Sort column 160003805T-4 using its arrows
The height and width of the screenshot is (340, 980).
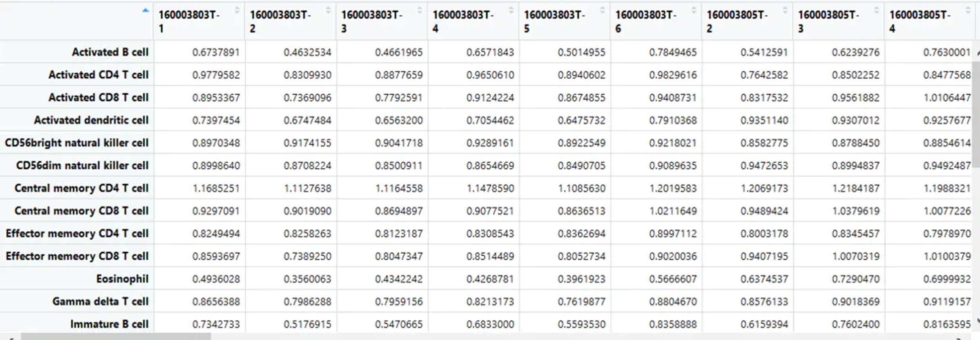(967, 11)
